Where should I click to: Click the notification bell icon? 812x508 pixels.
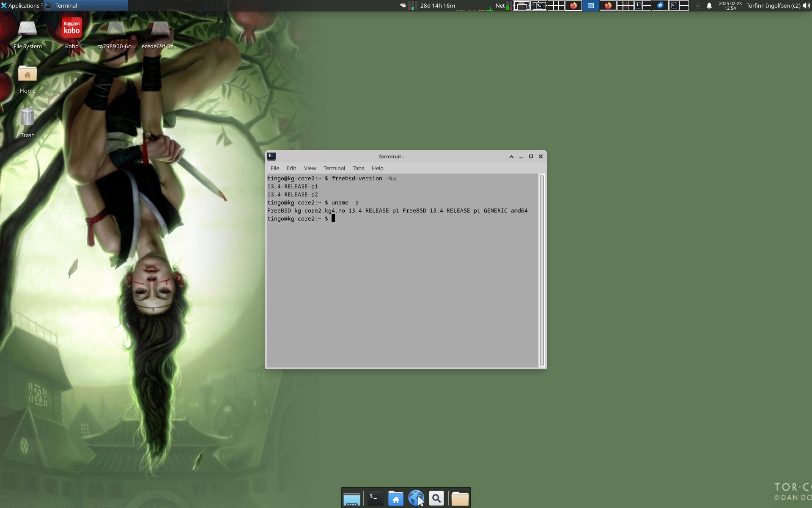709,6
